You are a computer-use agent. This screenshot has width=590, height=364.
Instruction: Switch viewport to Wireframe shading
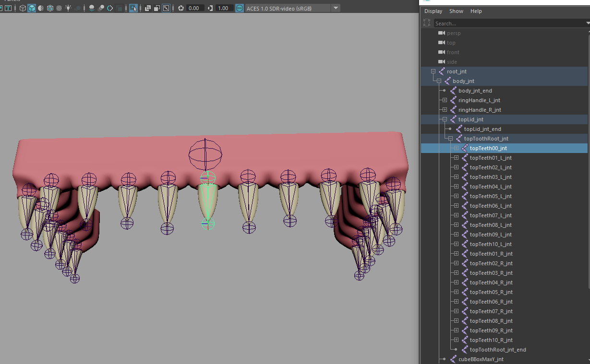[23, 8]
